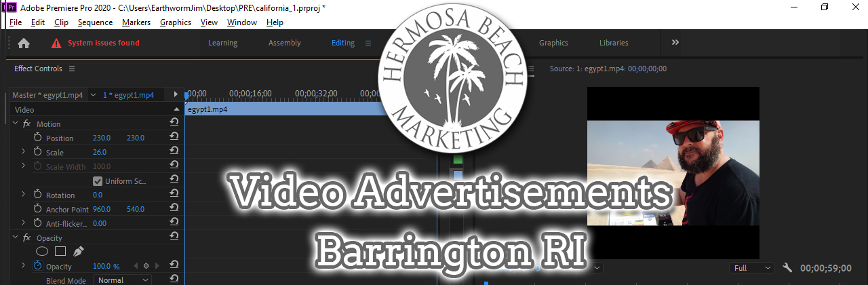Select the 1 * egypt1.mp4 clip link
The image size is (868, 285).
pos(128,95)
